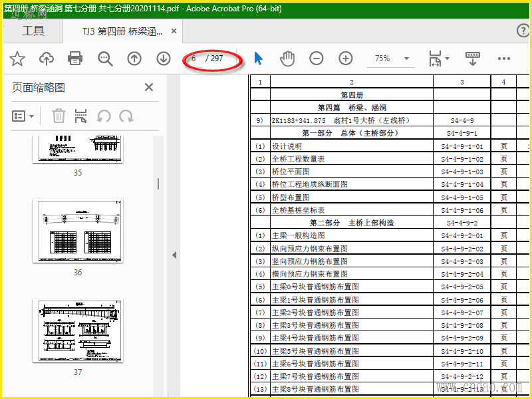Activate the selection arrow tool

[x=258, y=59]
